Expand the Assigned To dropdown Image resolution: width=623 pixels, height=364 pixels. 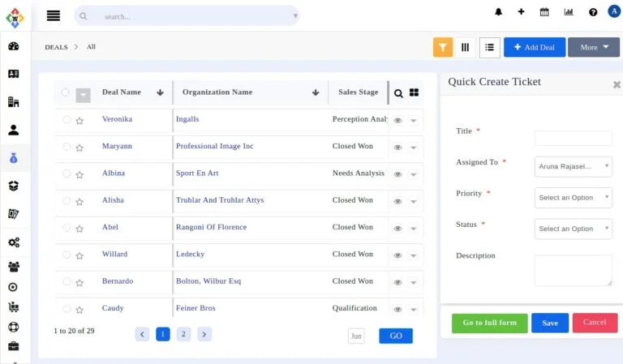point(574,166)
